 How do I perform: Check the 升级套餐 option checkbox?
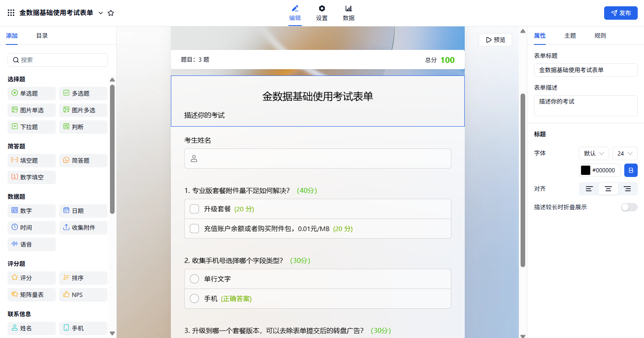tap(194, 209)
